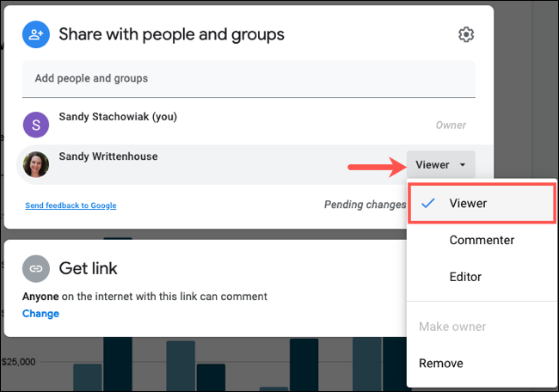559x392 pixels.
Task: Remove Sandy Writtenhouse's access
Action: [x=441, y=363]
